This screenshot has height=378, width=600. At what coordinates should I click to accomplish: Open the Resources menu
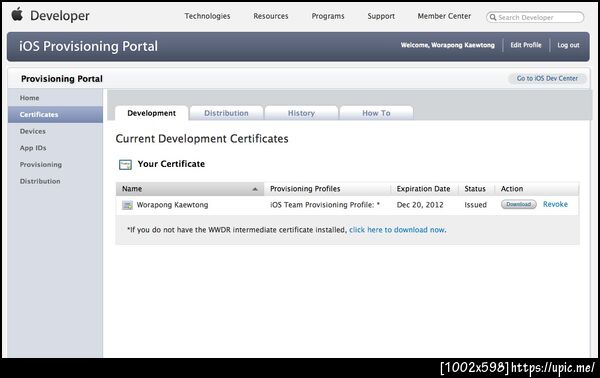coord(271,16)
